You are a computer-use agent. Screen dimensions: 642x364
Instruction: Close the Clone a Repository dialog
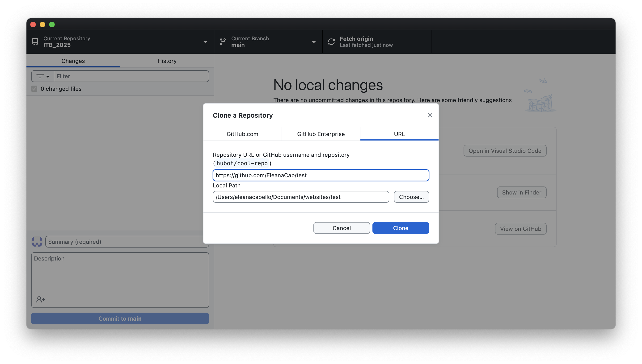(x=430, y=115)
